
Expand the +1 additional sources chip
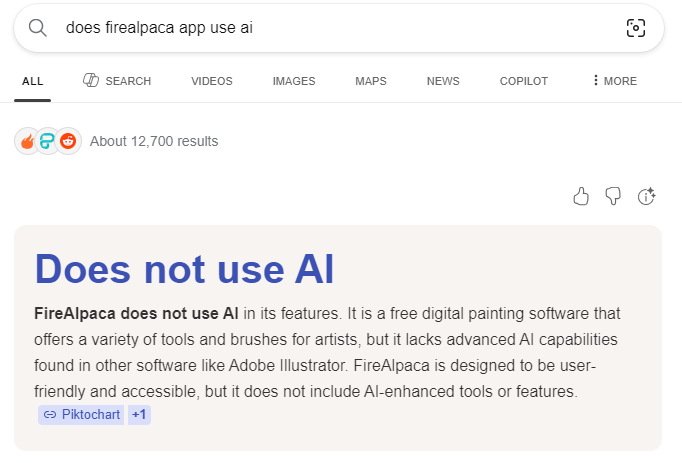139,414
